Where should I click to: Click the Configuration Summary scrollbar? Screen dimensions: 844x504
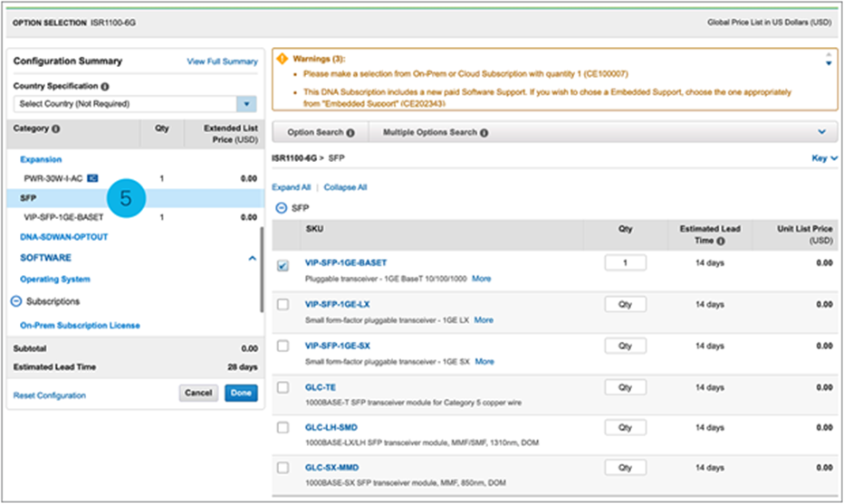point(262,269)
